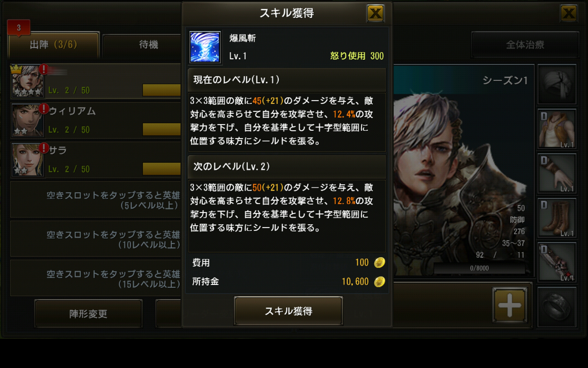Tap the empty slot requiring level 10
The image size is (588, 368).
click(96, 239)
